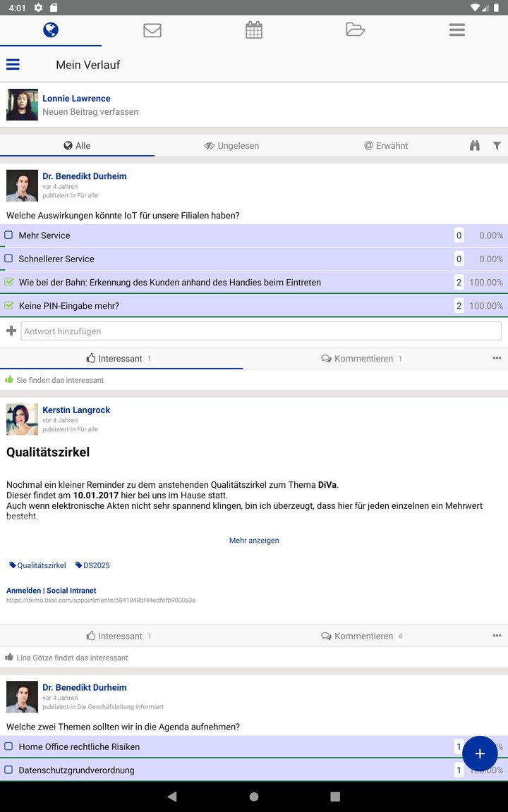Open Kerstin Langrock profile link
This screenshot has width=508, height=812.
point(76,410)
